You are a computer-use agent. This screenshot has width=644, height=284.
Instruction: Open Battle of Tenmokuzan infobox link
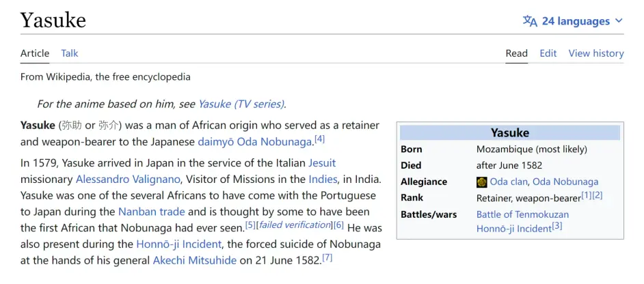click(522, 214)
